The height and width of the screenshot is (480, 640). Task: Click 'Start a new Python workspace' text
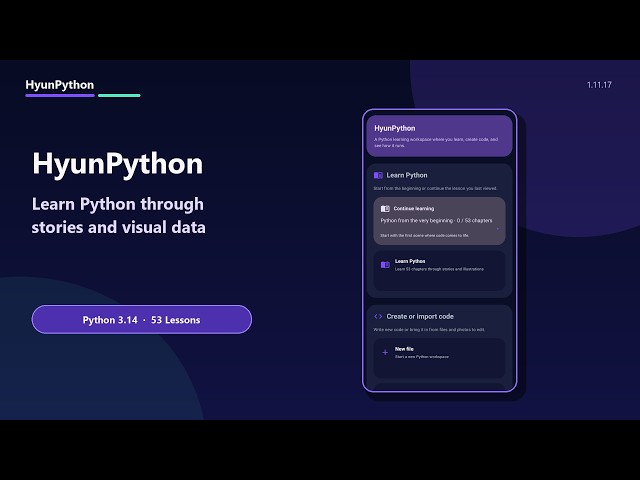point(422,357)
